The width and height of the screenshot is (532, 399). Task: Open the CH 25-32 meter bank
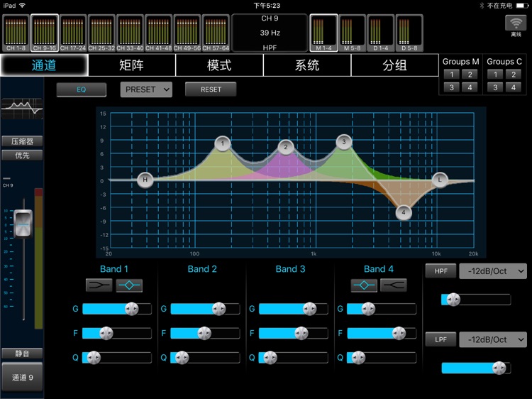tap(101, 33)
